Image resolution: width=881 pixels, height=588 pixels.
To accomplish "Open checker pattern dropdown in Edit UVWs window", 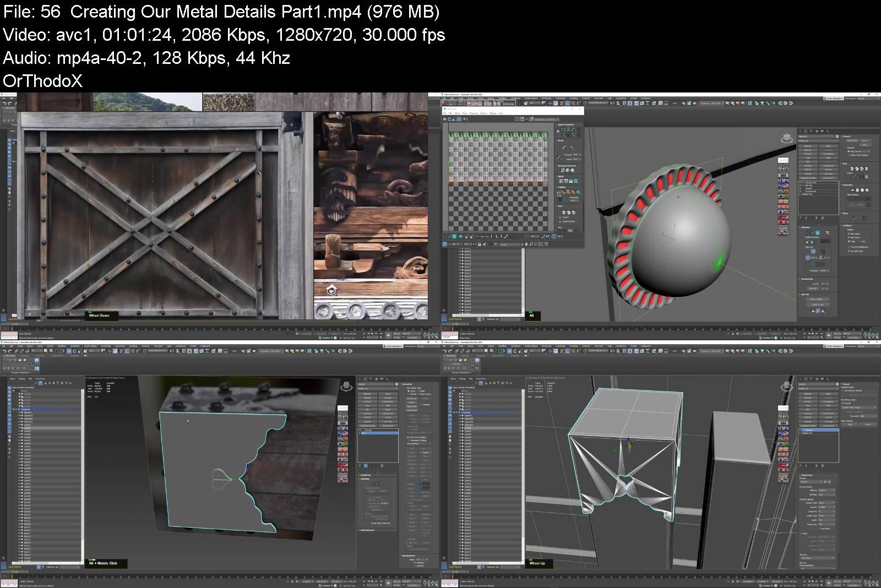I will (547, 119).
